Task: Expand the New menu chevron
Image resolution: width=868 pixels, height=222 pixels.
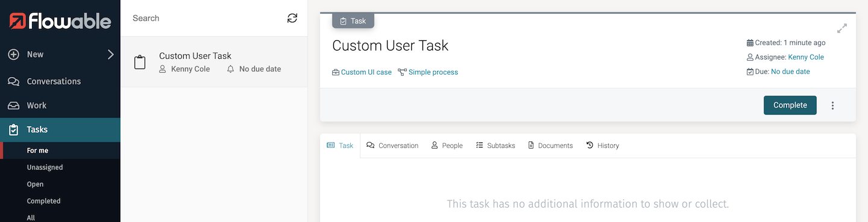Action: [x=110, y=54]
